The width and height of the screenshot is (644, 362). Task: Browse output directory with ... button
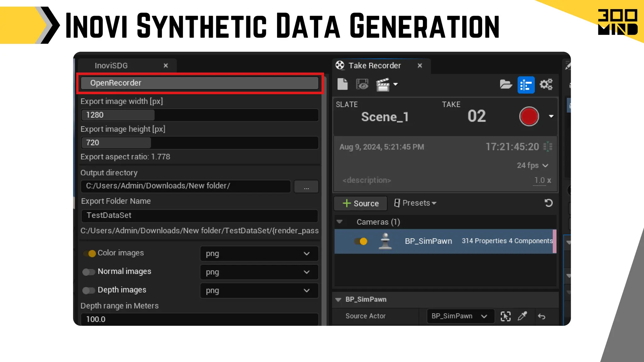pos(306,186)
